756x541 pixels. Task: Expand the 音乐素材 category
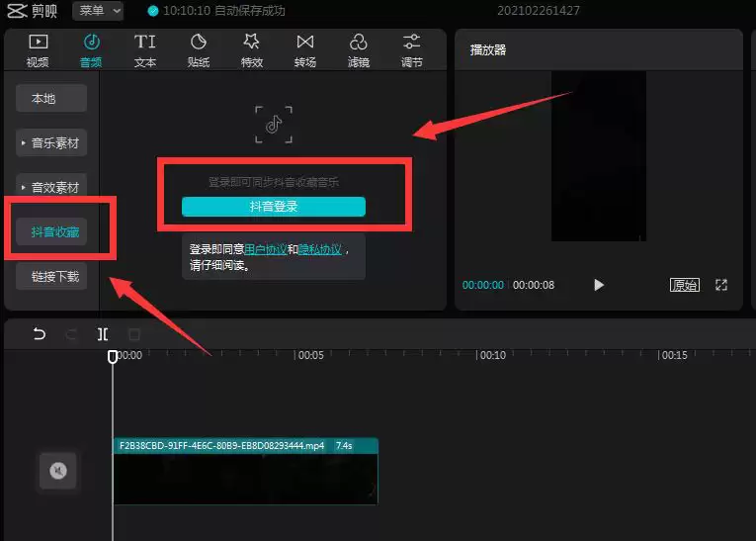click(x=52, y=143)
